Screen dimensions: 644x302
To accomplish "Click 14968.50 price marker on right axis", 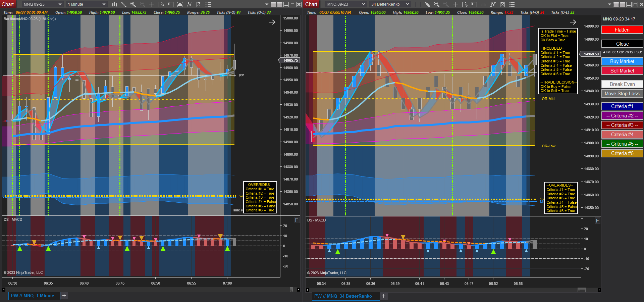I will pyautogui.click(x=590, y=54).
